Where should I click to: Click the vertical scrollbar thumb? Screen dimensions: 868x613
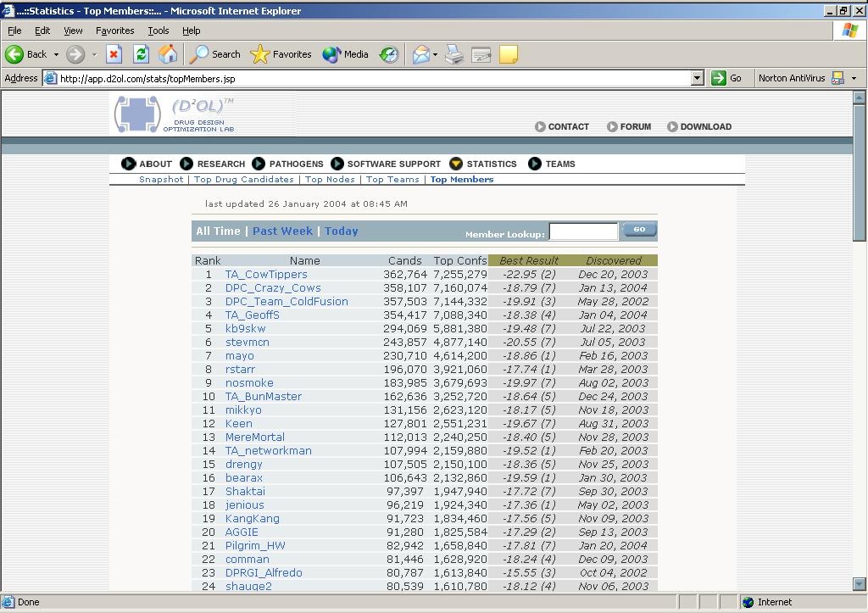coord(860,172)
